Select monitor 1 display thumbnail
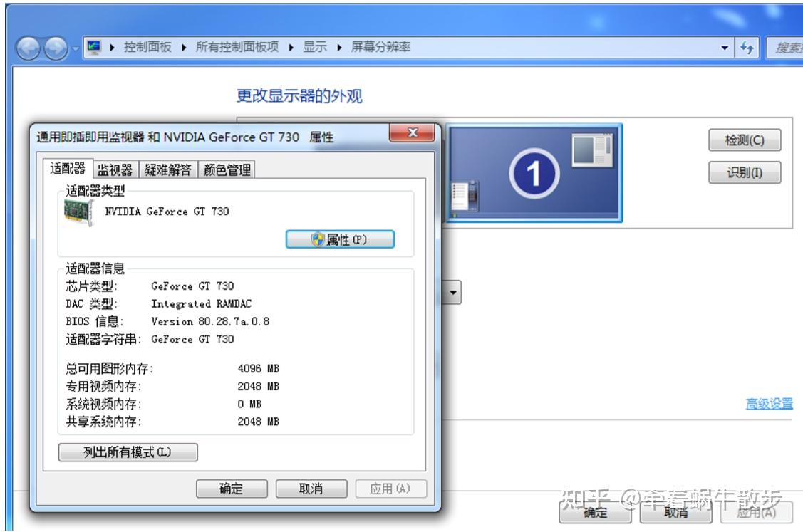The image size is (803, 532). (x=534, y=173)
